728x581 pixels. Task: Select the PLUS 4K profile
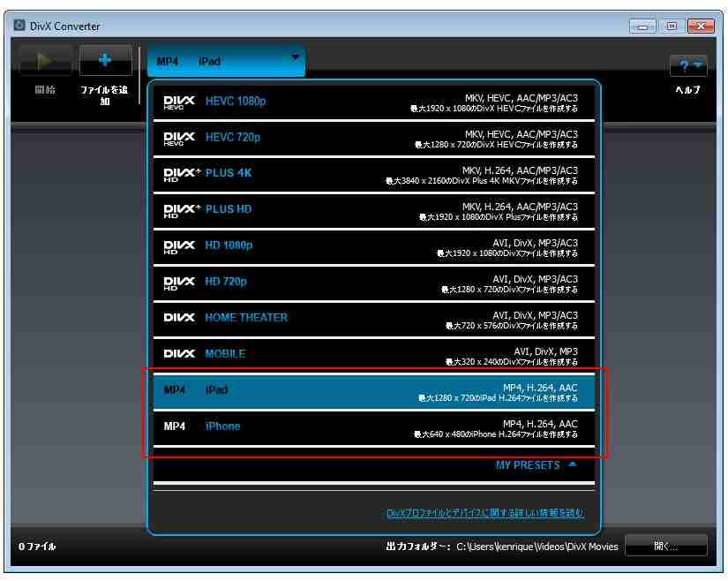374,175
